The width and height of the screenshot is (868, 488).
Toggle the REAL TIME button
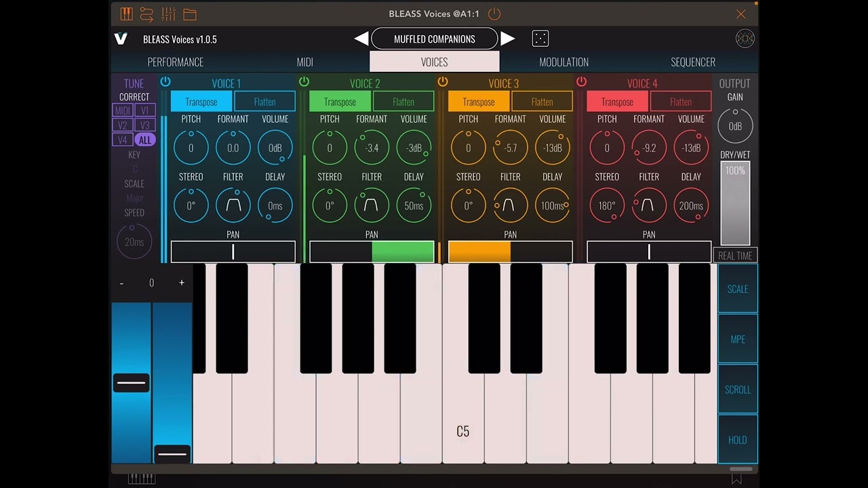(735, 256)
